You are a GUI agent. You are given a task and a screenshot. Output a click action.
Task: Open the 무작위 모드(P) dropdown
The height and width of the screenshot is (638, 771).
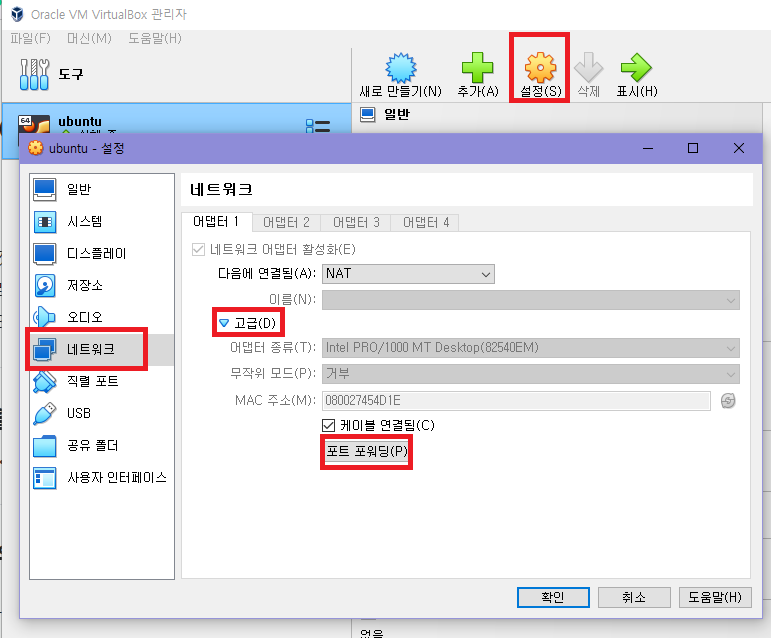[x=531, y=374]
